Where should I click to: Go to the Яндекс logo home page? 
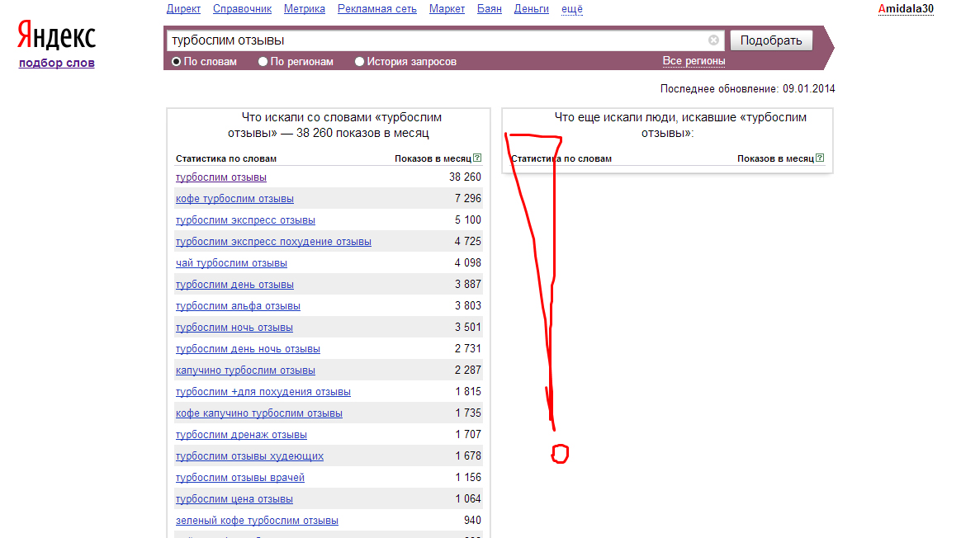(56, 35)
